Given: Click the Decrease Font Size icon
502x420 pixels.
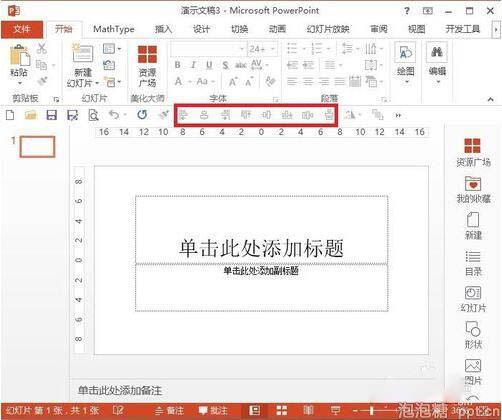Looking at the screenshot, I should (x=249, y=81).
